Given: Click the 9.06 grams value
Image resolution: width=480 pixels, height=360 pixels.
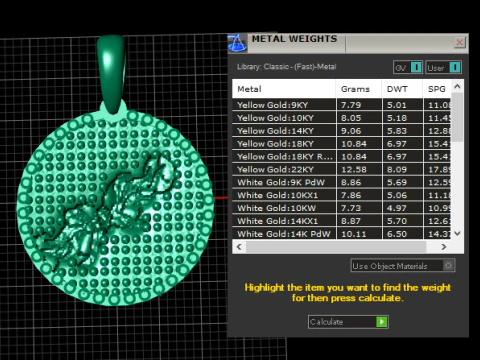Looking at the screenshot, I should tap(351, 131).
